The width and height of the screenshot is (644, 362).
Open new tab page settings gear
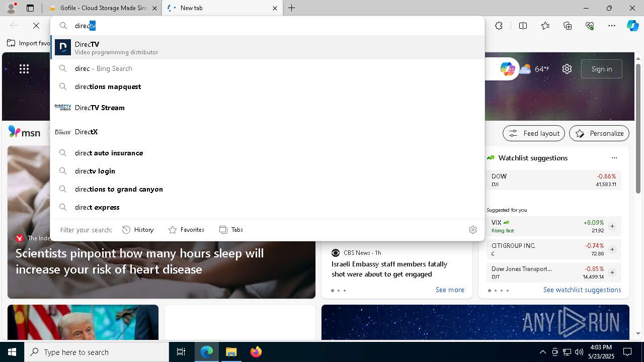567,69
